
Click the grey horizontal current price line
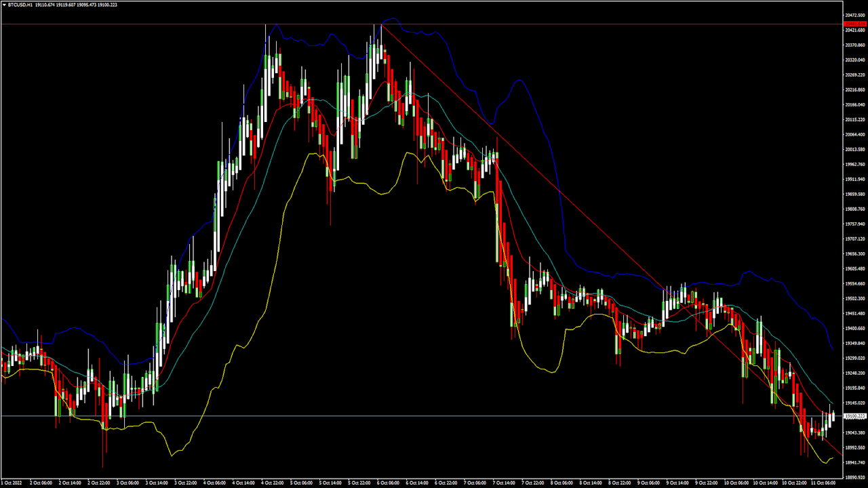(x=420, y=415)
